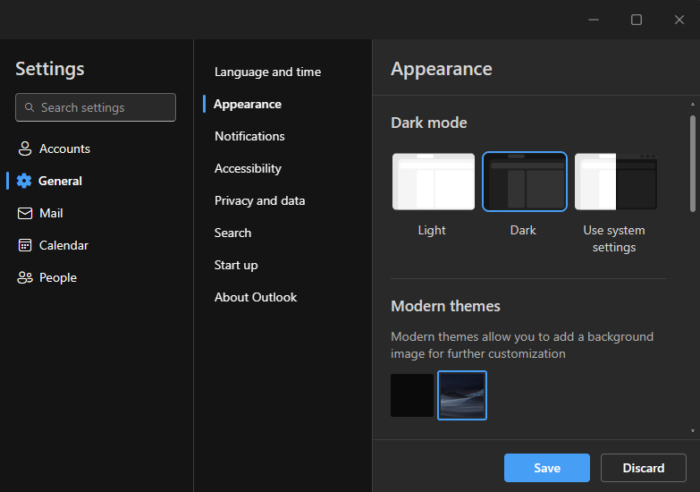Select the Dark mode thumbnail
Viewport: 700px width, 492px height.
pyautogui.click(x=524, y=182)
